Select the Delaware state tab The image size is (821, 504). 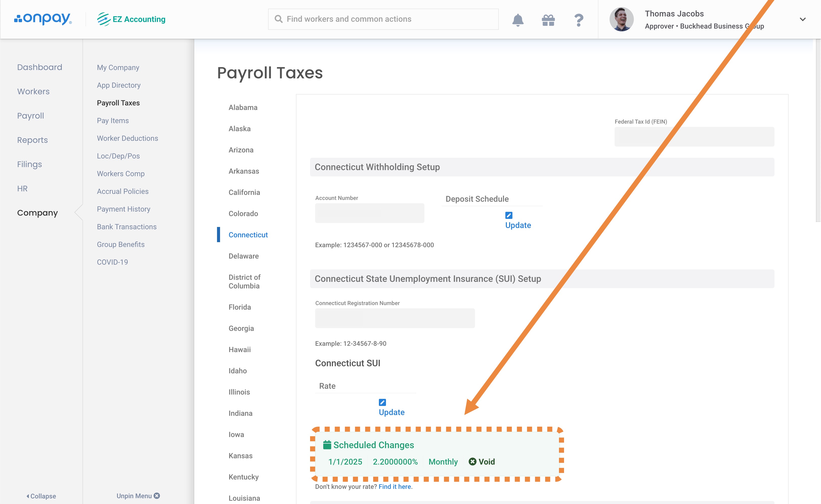point(243,256)
